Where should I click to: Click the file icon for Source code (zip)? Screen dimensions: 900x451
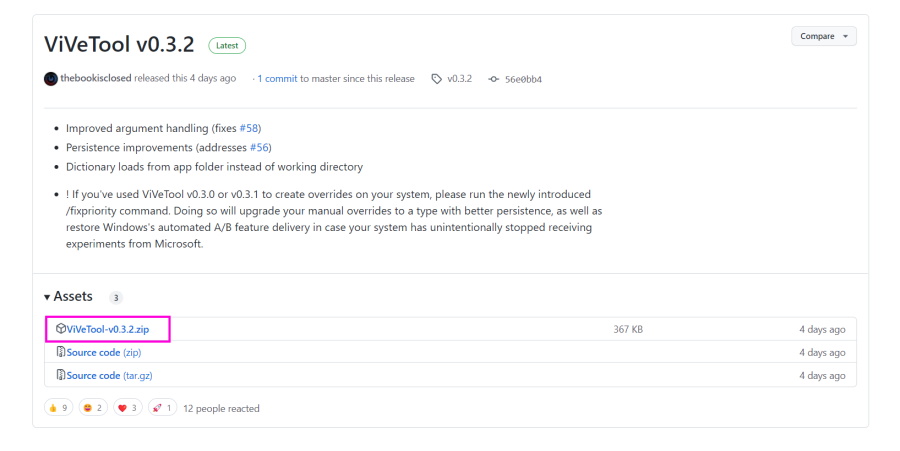tap(61, 352)
